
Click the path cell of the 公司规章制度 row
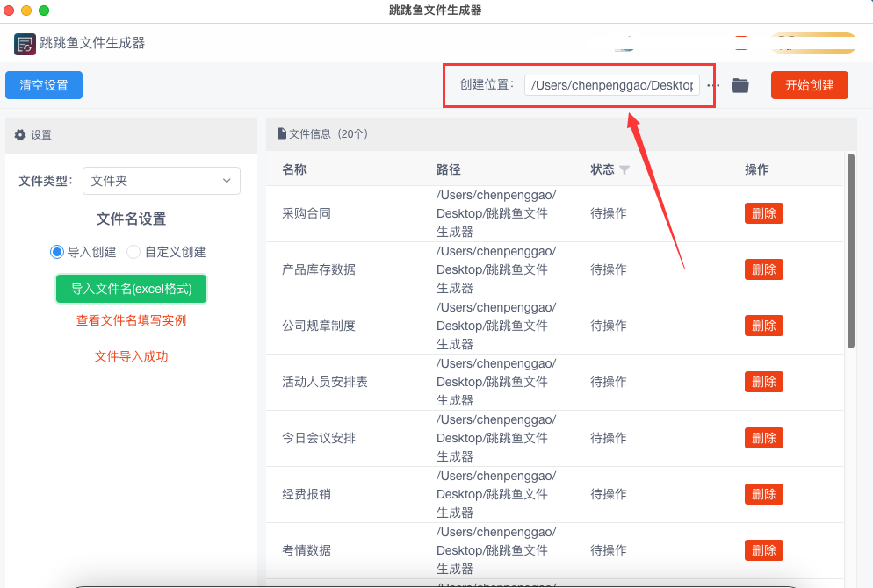click(x=496, y=326)
